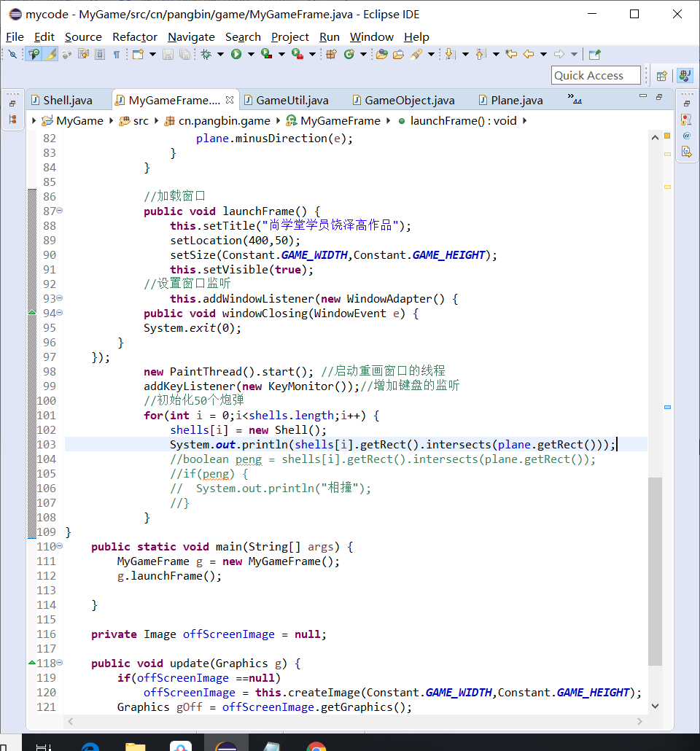Click the Quick Access search field
The image size is (700, 751).
point(596,75)
